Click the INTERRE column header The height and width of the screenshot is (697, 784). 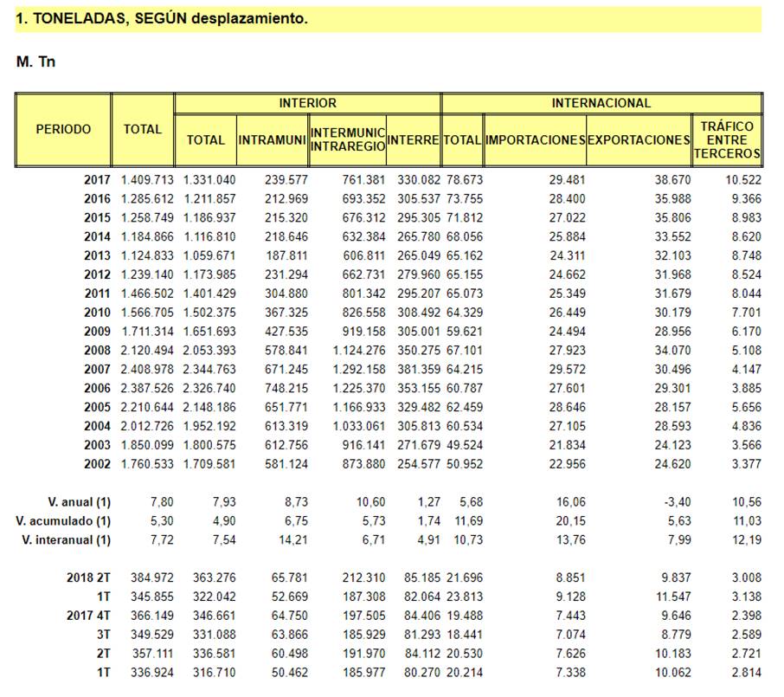[x=414, y=139]
